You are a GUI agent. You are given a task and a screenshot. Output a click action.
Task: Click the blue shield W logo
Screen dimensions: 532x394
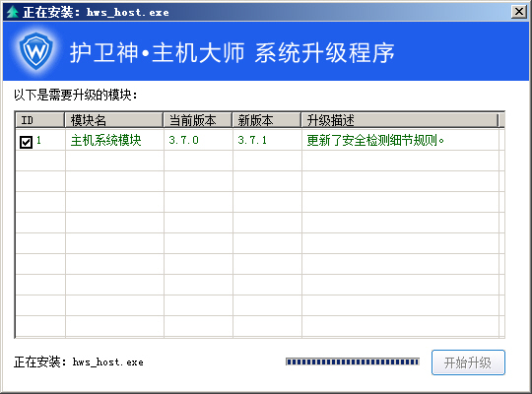pyautogui.click(x=36, y=51)
